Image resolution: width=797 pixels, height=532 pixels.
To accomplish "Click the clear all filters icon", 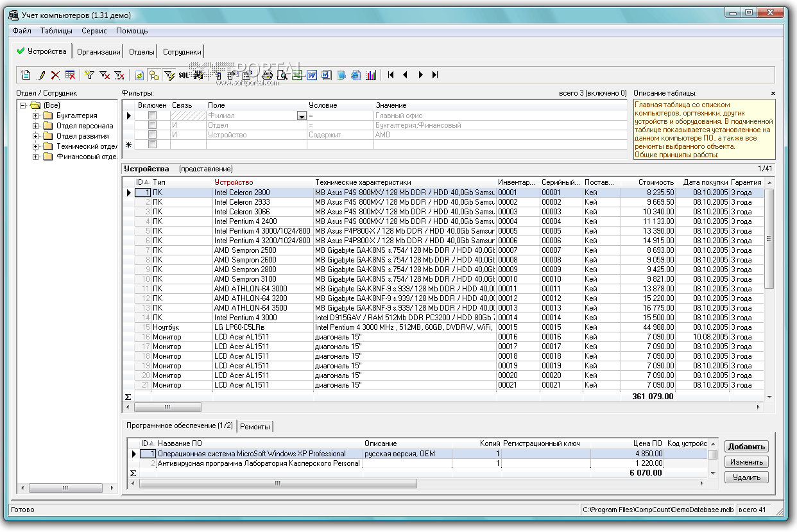I will pyautogui.click(x=119, y=75).
